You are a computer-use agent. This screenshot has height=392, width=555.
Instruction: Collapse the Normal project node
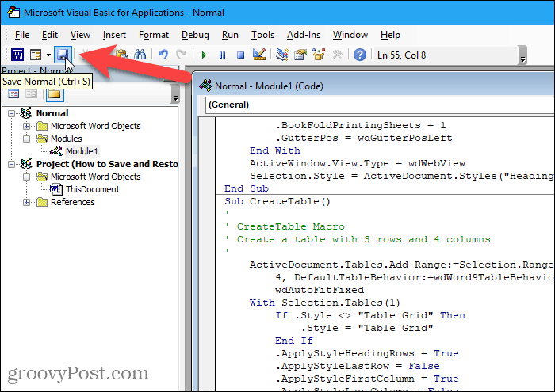tap(12, 114)
